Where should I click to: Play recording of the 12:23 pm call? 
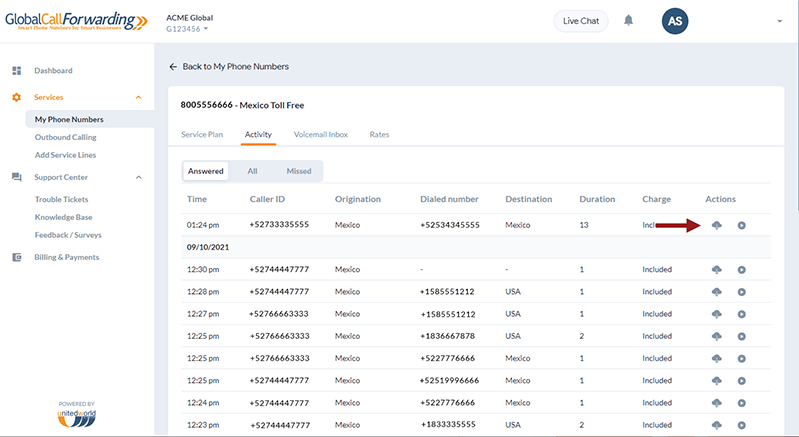click(x=741, y=425)
